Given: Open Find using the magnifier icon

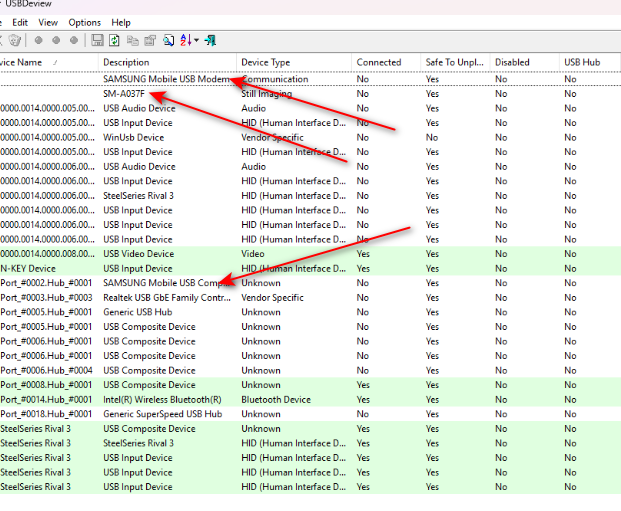Looking at the screenshot, I should click(x=169, y=40).
